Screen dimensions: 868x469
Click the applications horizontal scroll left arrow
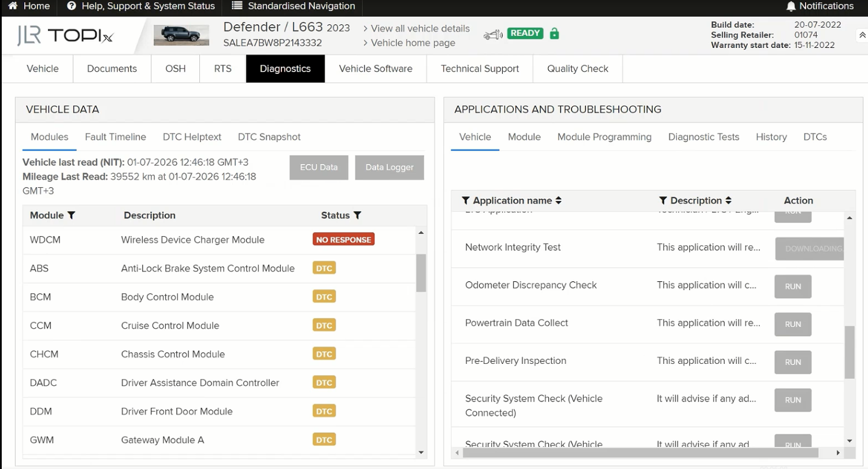click(x=457, y=452)
